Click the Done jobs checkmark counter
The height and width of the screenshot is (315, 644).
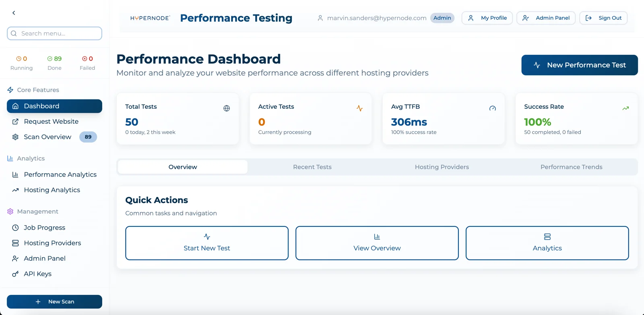pos(54,63)
